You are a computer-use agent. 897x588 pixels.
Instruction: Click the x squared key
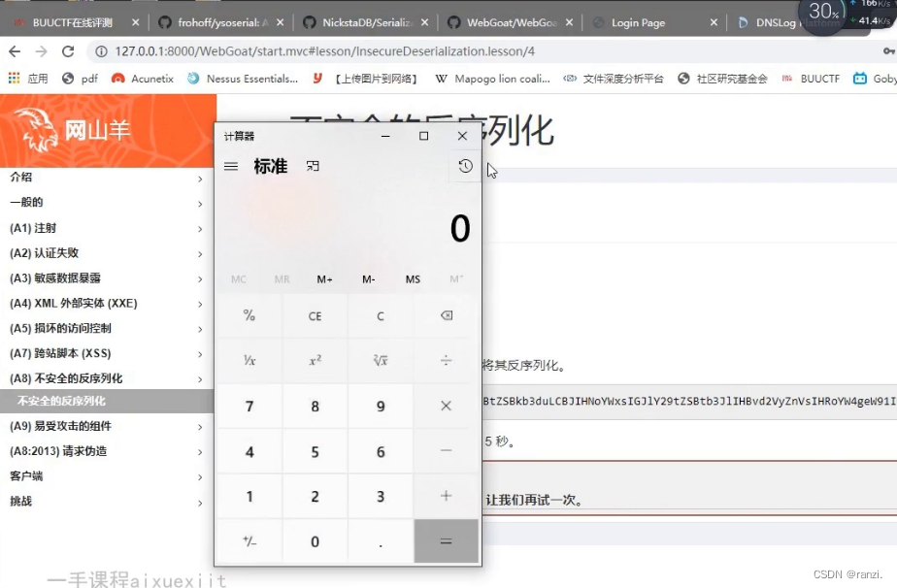coord(315,360)
